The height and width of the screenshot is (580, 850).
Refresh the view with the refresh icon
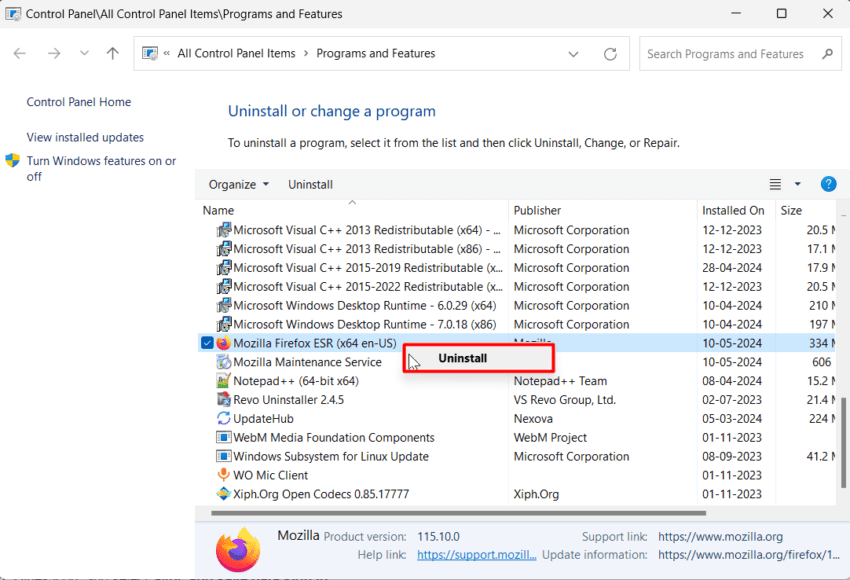coord(610,54)
